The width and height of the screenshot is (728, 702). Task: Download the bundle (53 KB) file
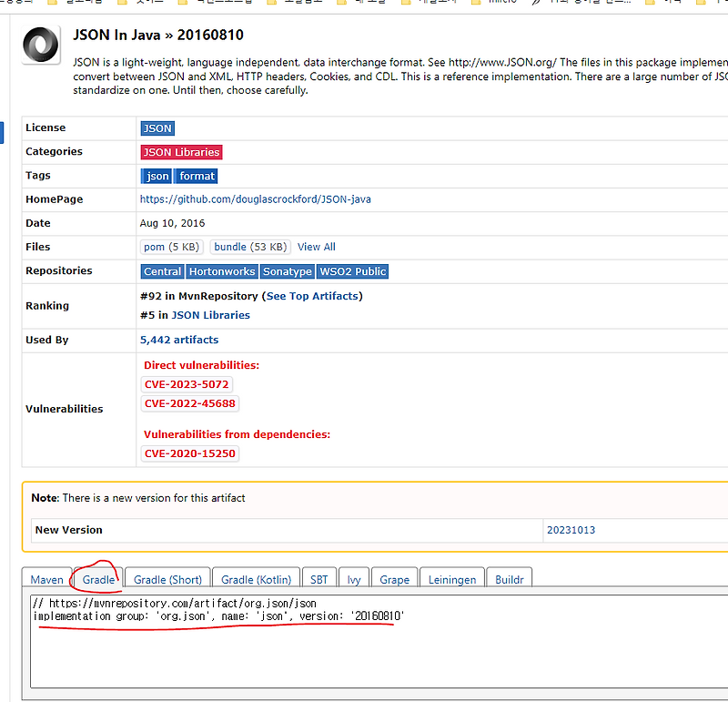coord(250,247)
